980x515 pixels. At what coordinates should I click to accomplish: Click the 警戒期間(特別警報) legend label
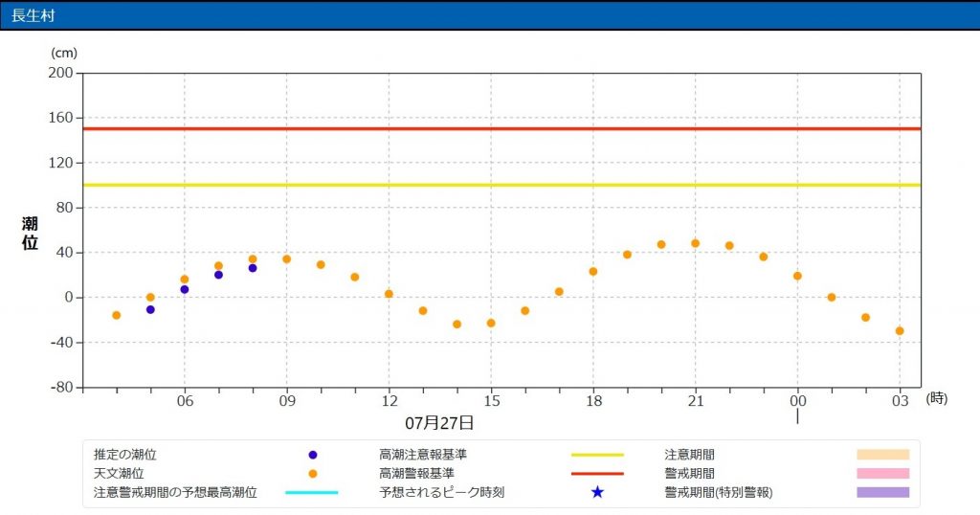(719, 492)
